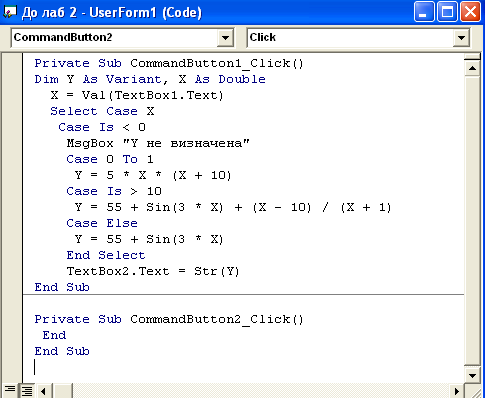The height and width of the screenshot is (398, 485).
Task: Click line 'Case Is < 0'
Action: 102,127
